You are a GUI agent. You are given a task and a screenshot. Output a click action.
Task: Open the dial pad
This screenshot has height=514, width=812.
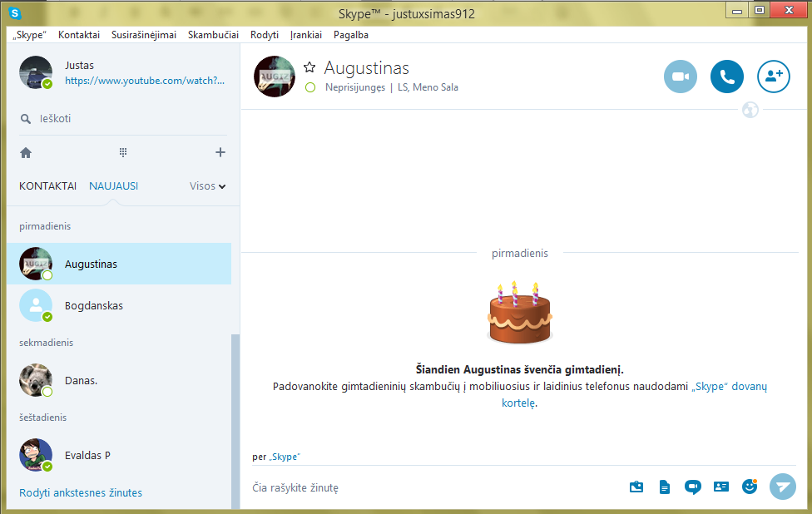point(123,152)
